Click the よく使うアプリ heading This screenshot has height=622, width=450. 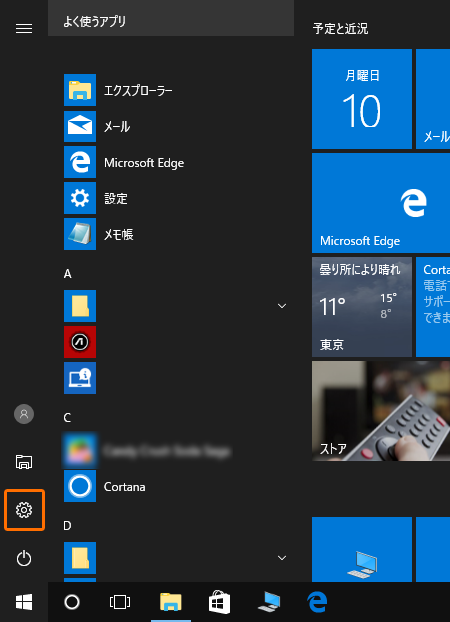pos(94,21)
